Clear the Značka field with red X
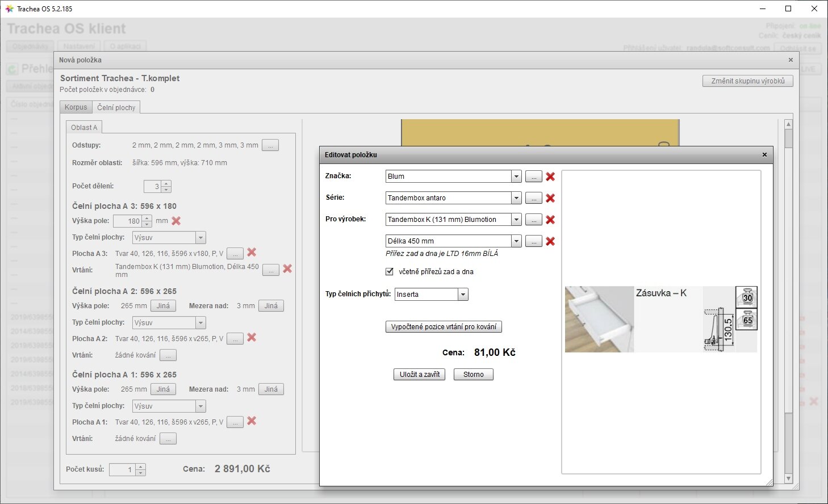Image resolution: width=828 pixels, height=504 pixels. coord(550,177)
